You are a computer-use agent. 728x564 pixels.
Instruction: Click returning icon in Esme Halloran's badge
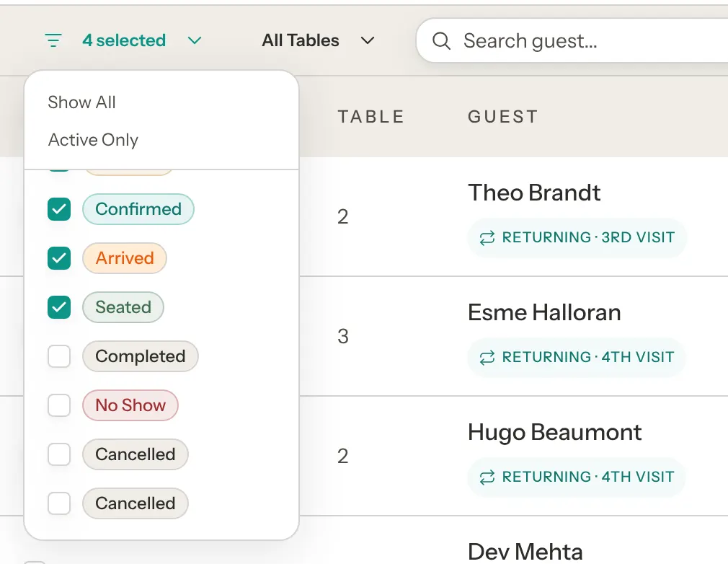pos(487,358)
